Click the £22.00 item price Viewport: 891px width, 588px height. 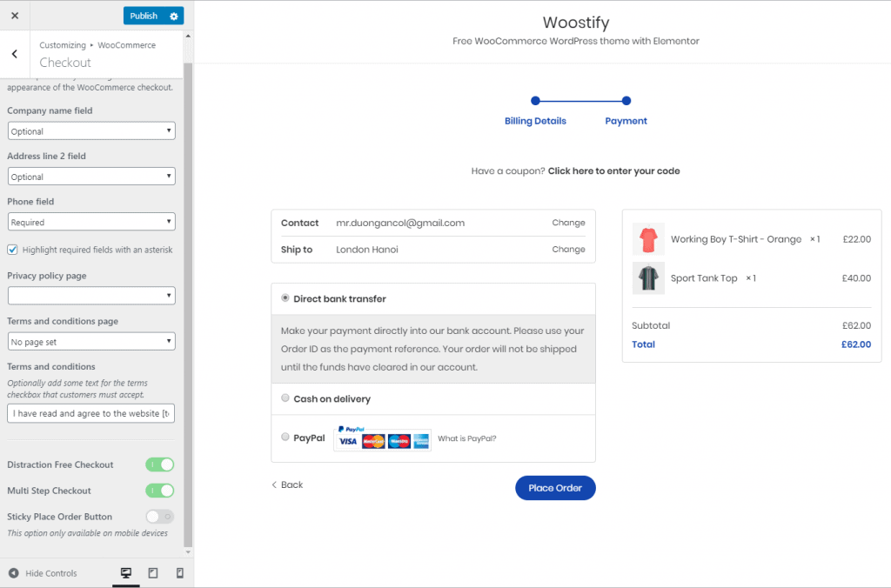pos(857,239)
